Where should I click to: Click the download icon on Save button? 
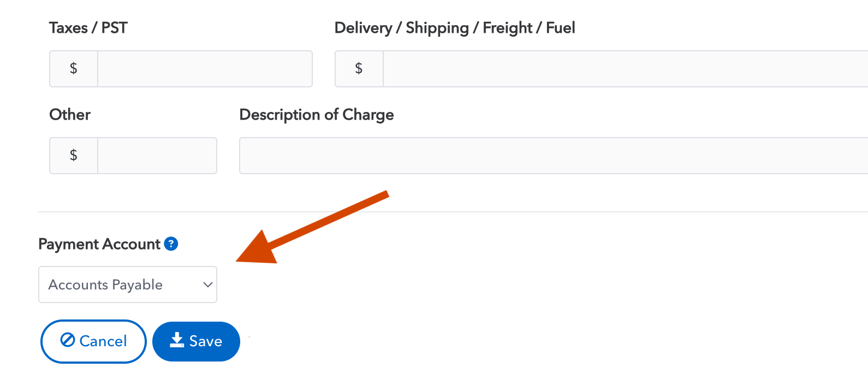pos(177,340)
